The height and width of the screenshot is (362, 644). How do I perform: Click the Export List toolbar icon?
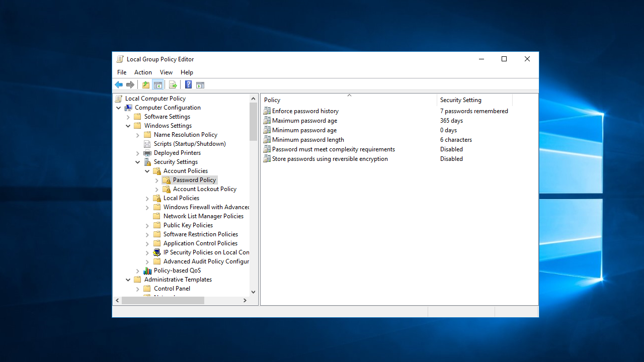173,85
